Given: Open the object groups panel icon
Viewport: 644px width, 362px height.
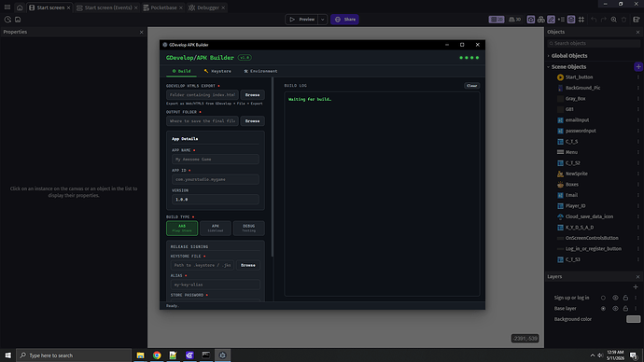Looking at the screenshot, I should pos(541,20).
